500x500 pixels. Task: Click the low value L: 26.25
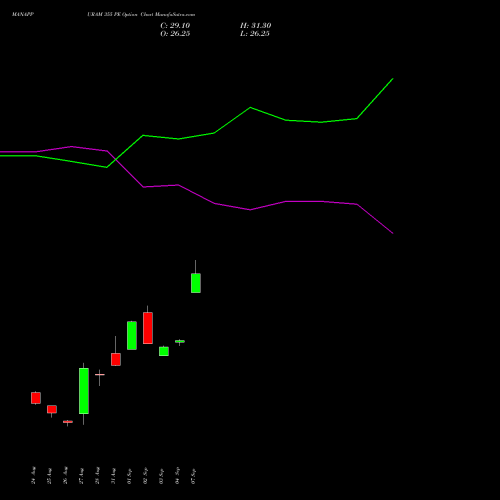click(x=255, y=33)
